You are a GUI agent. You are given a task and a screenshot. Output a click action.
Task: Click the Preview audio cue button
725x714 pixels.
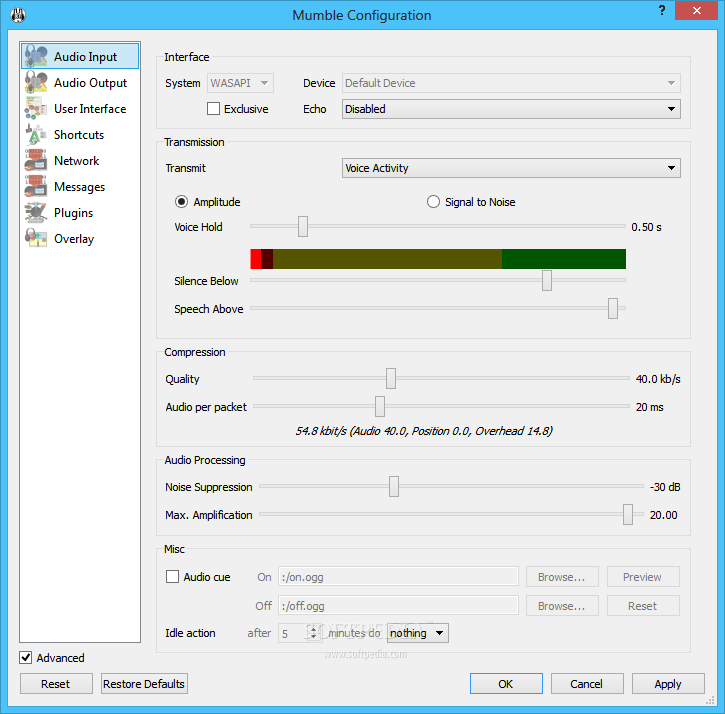pyautogui.click(x=643, y=577)
